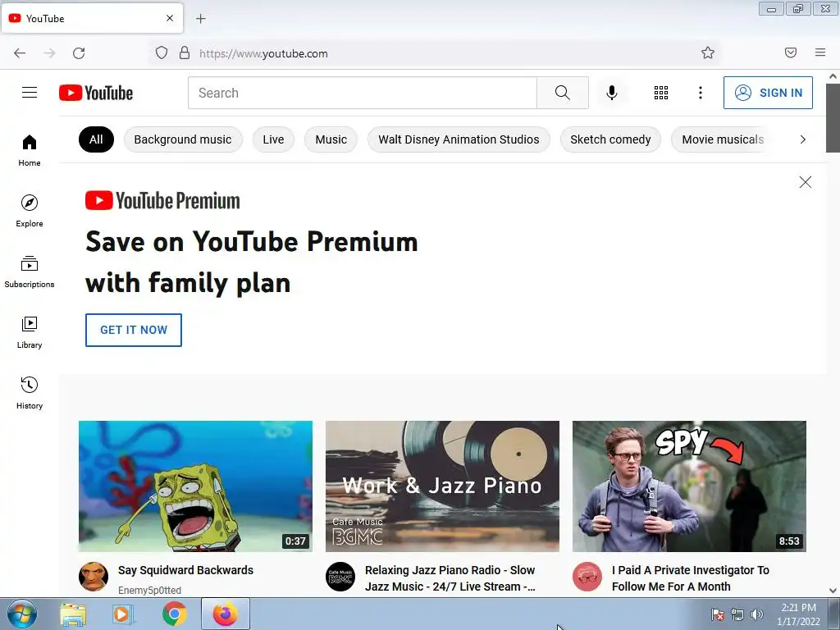Open Firefox tracking protection shield icon
The width and height of the screenshot is (840, 630).
tap(162, 53)
